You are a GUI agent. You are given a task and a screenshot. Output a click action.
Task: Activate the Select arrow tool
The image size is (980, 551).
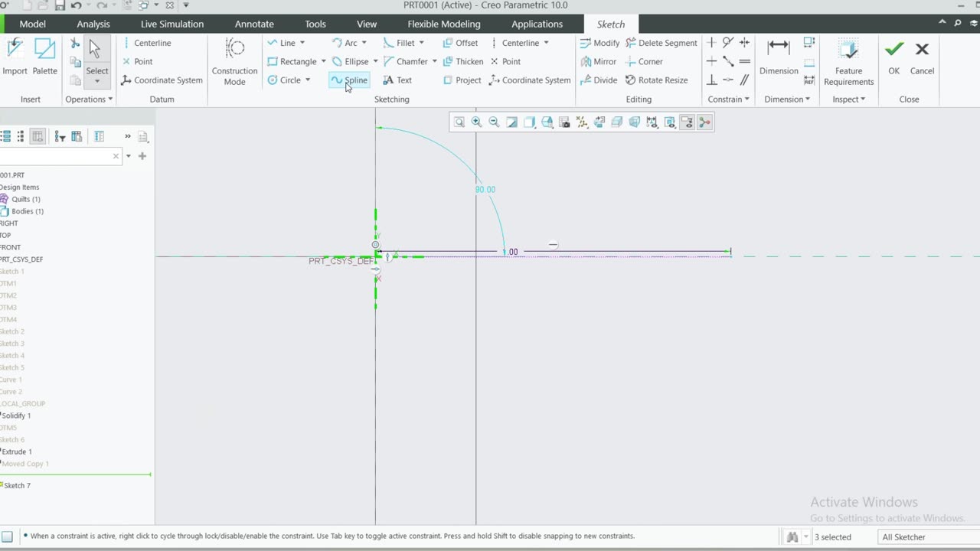point(96,61)
